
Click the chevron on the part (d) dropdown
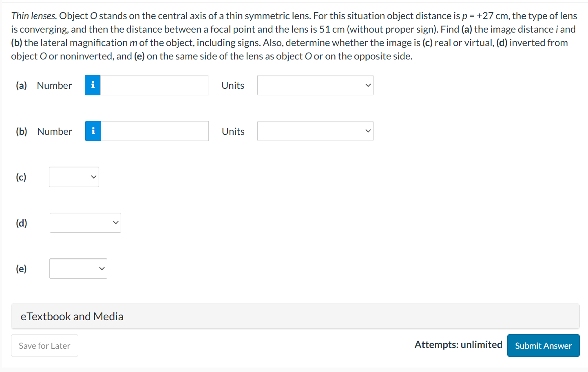pyautogui.click(x=115, y=222)
